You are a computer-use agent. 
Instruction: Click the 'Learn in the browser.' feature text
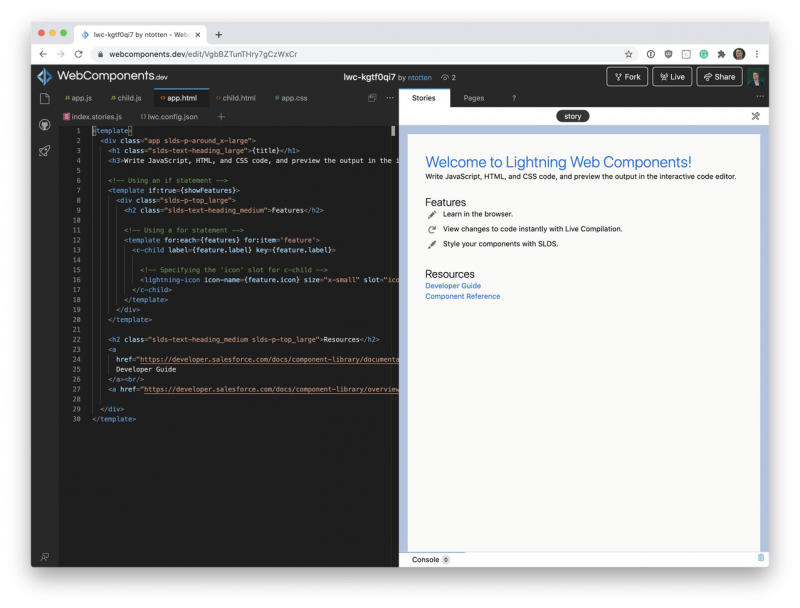click(x=478, y=214)
